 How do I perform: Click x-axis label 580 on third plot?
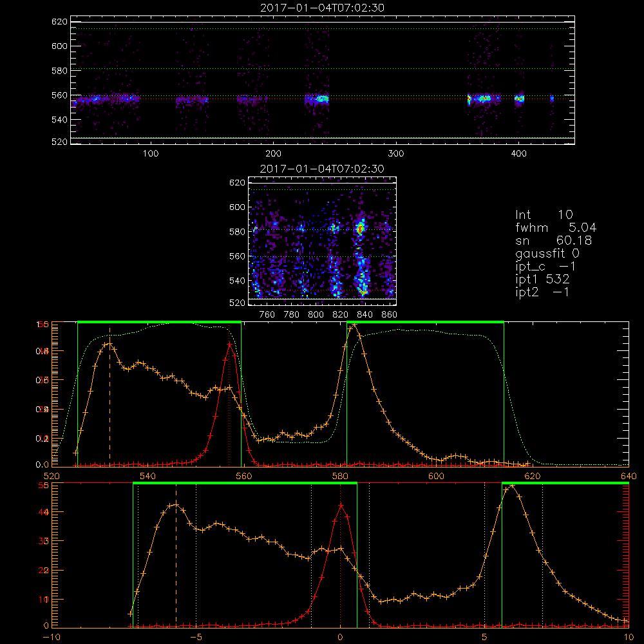pos(340,476)
